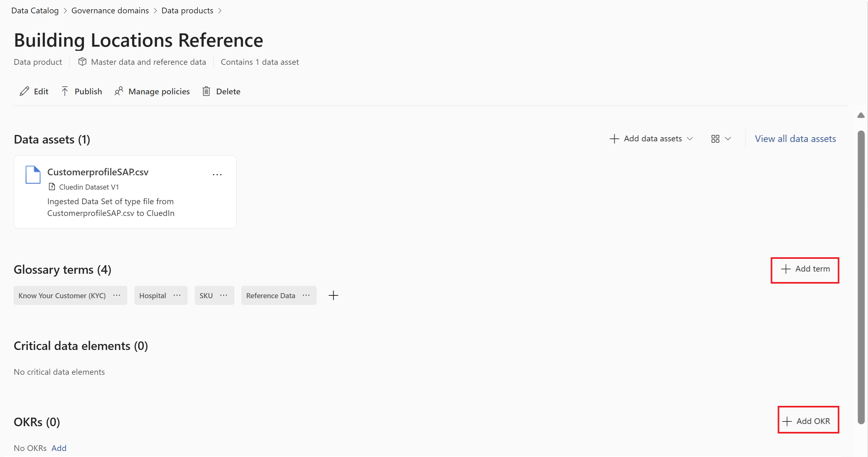This screenshot has height=457, width=868.
Task: Click the Add OKR button
Action: (808, 421)
